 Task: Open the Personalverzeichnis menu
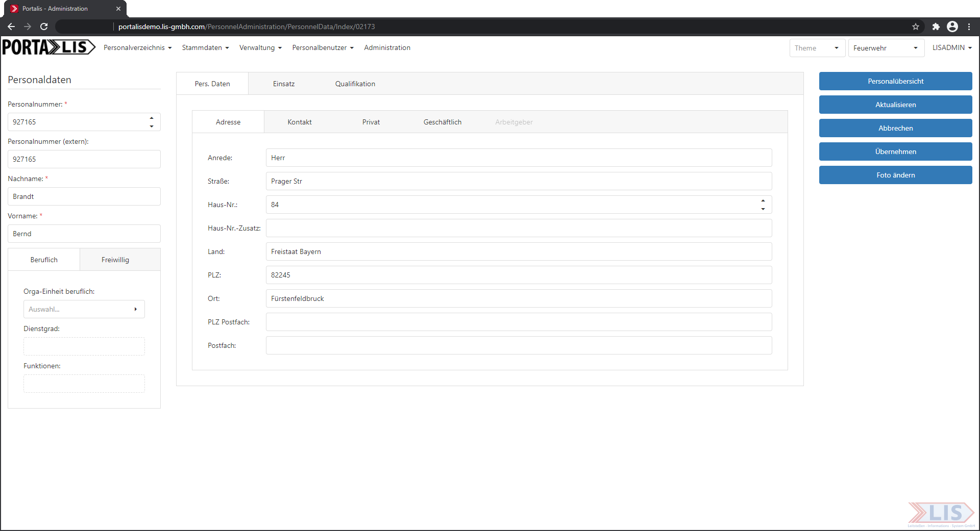coord(137,47)
